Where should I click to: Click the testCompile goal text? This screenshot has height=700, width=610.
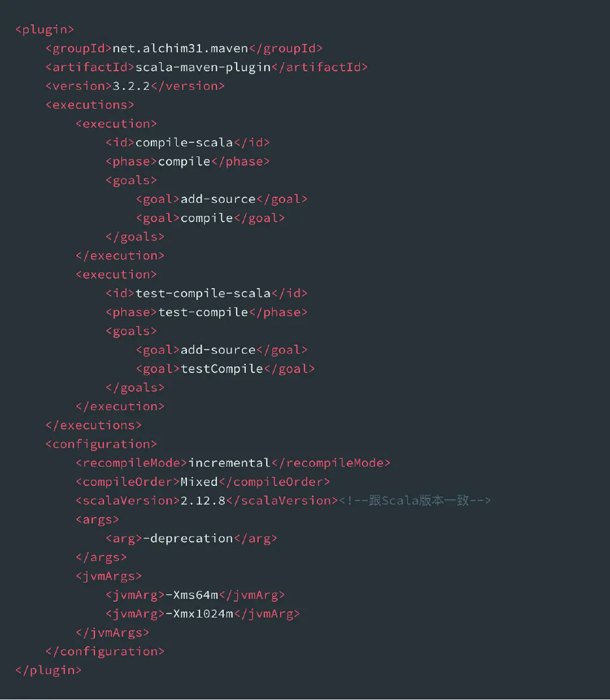pyautogui.click(x=222, y=369)
